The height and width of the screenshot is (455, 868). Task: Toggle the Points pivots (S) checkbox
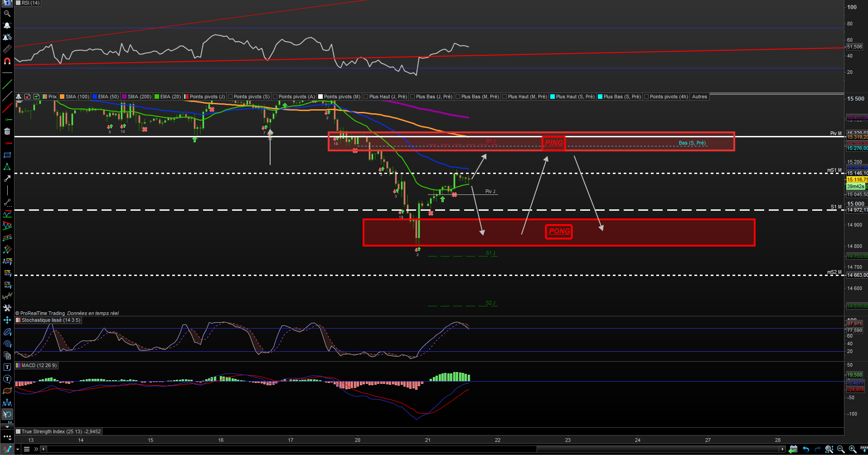click(230, 97)
